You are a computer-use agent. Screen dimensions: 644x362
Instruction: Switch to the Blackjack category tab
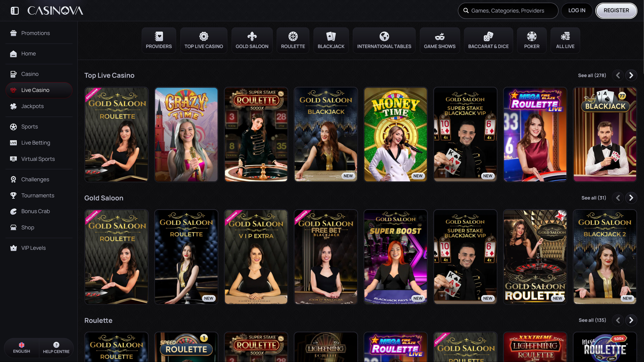click(x=331, y=40)
